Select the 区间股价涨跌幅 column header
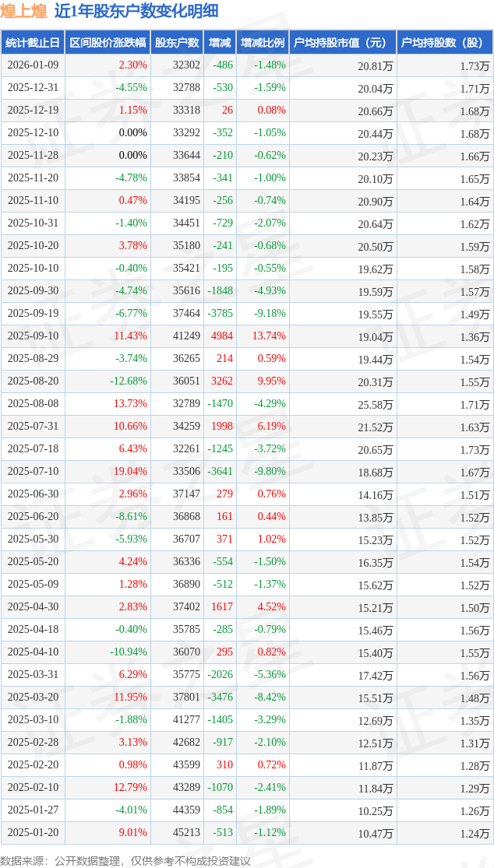The height and width of the screenshot is (868, 494). tap(107, 43)
